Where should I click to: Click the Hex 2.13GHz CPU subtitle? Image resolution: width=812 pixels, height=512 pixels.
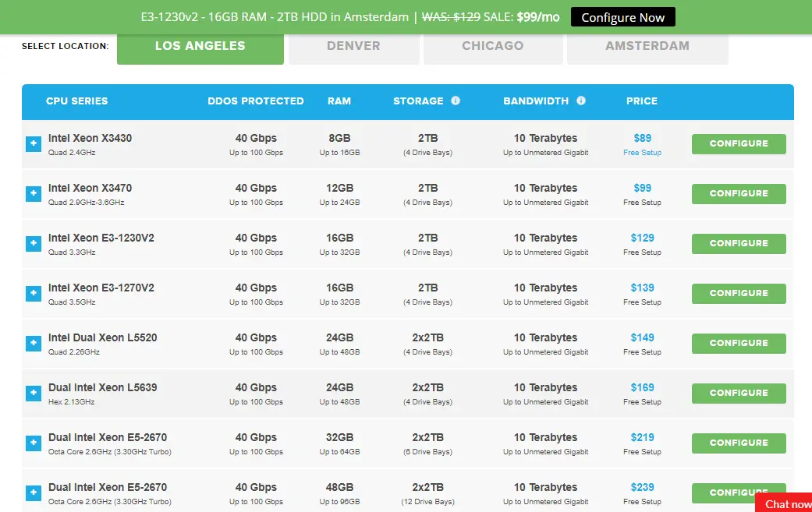[x=72, y=402]
